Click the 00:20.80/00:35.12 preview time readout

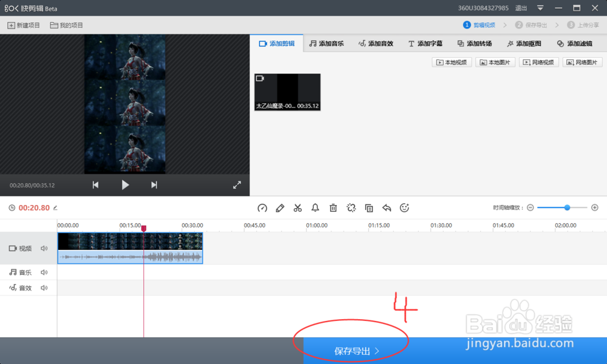[32, 185]
